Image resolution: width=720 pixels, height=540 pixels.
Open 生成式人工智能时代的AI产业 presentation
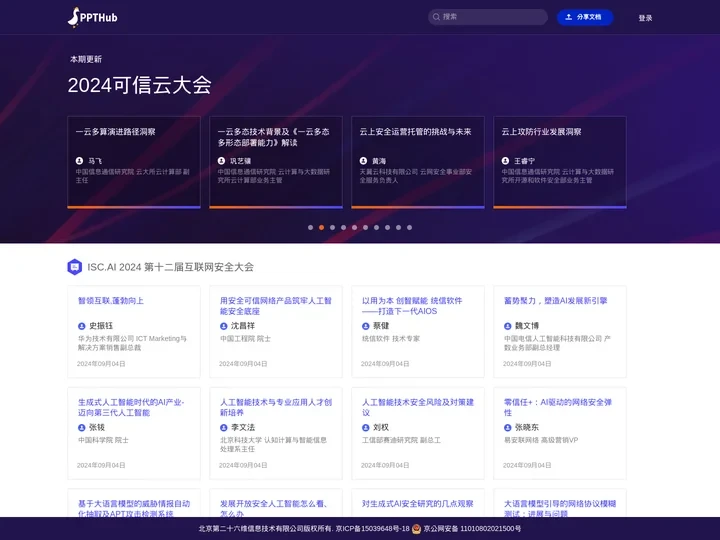coord(131,407)
